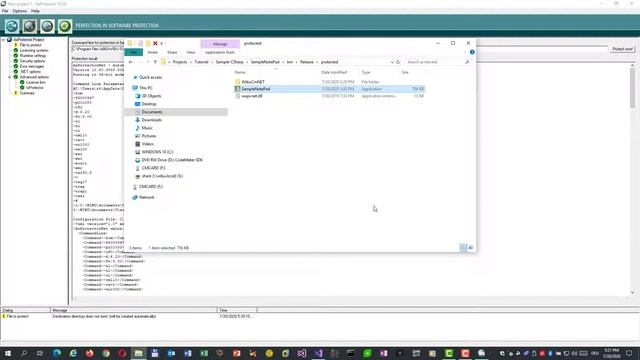Image resolution: width=640 pixels, height=360 pixels.
Task: Click the fourth green AxProtector toolbar icon
Action: pos(64,26)
